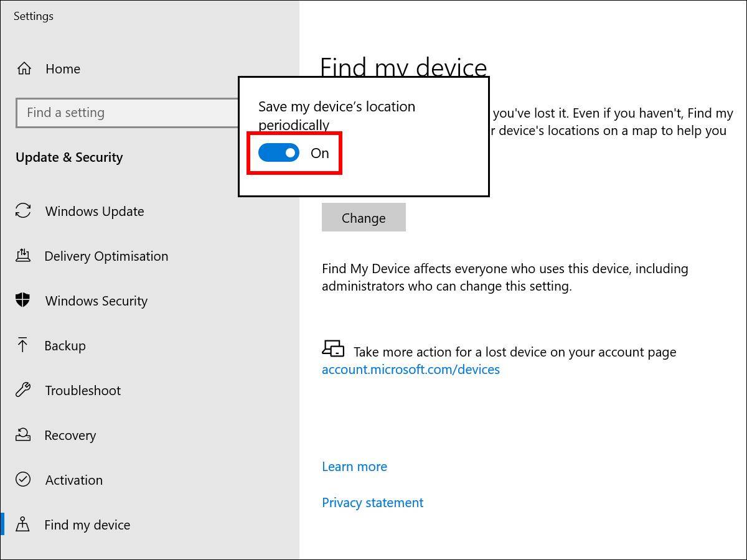Click the Delivery Optimisation tray icon
Image resolution: width=747 pixels, height=560 pixels.
[23, 256]
